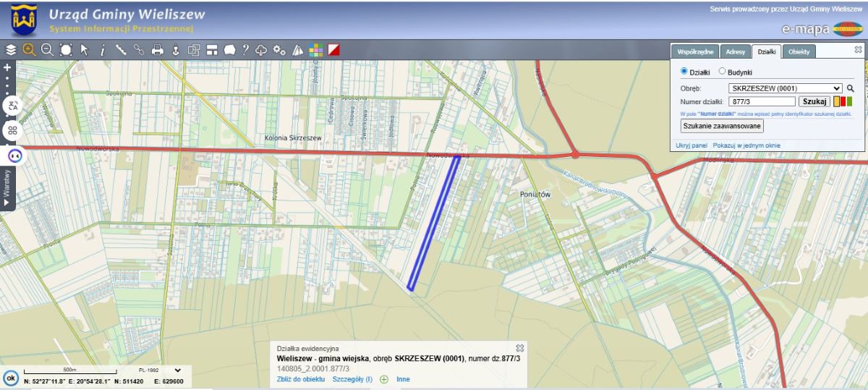868x390 pixels.
Task: Click the full extent view icon
Action: coord(66,50)
